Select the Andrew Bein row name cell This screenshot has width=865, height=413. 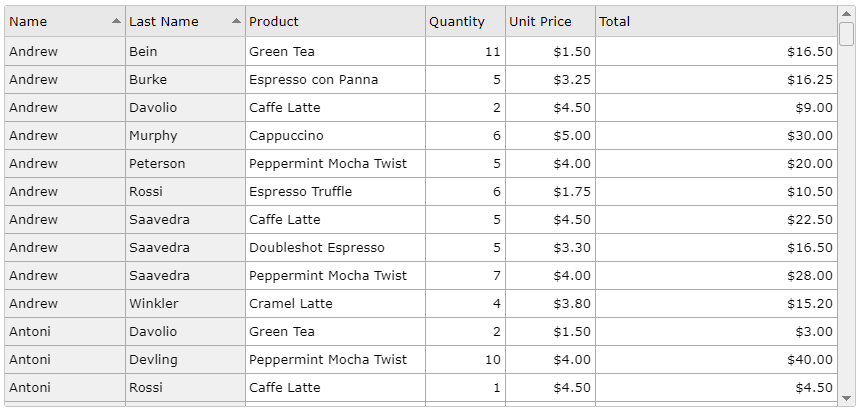pos(65,51)
